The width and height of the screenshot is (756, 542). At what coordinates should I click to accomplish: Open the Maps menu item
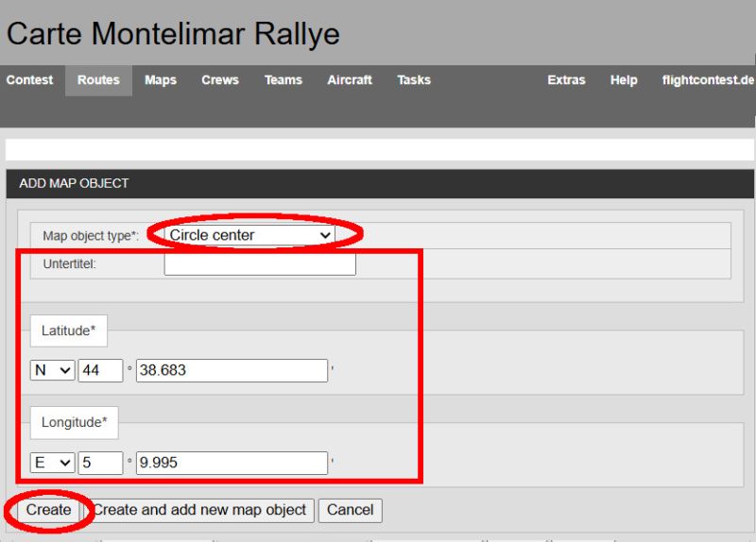coord(161,80)
